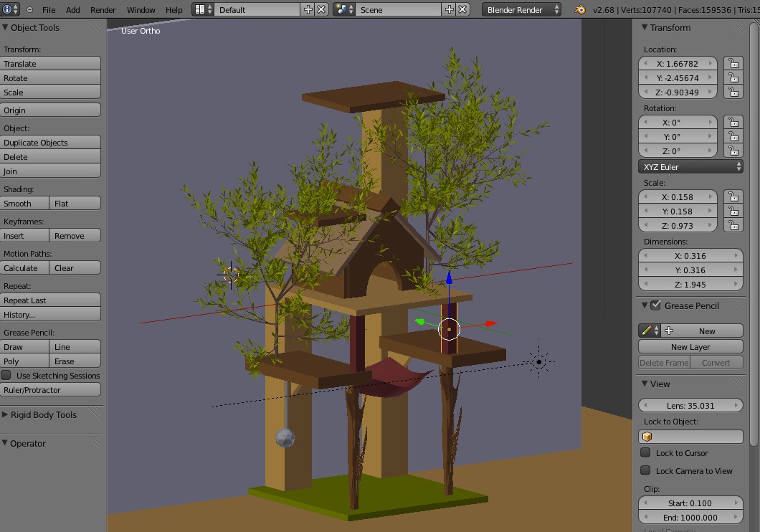The height and width of the screenshot is (532, 760).
Task: Click the blue Z axis manipulator arrow
Action: (450, 278)
